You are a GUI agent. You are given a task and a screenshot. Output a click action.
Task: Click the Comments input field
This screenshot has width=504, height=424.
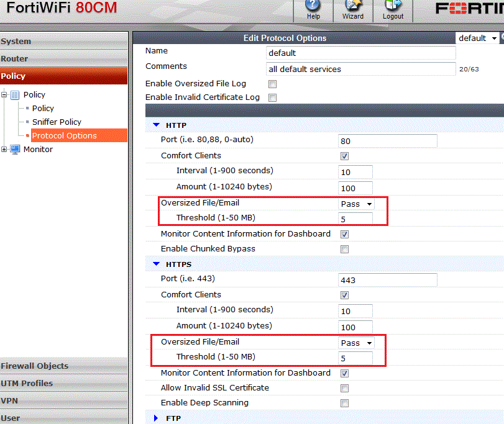(360, 69)
